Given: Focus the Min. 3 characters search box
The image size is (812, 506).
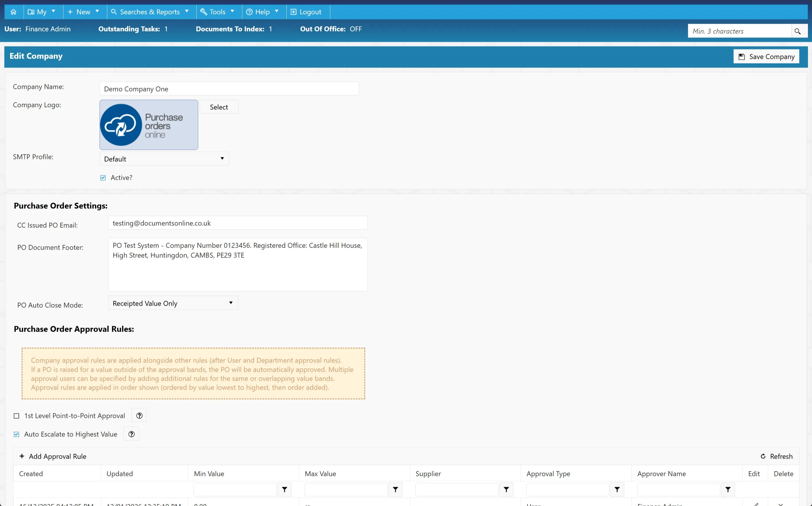Looking at the screenshot, I should tap(740, 31).
